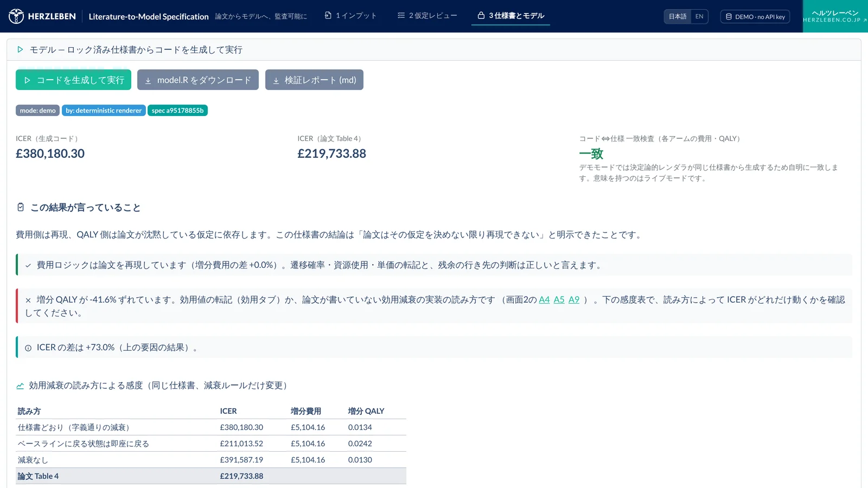Click the cross icon in the 増分 QALY warning
Viewport: 868px width, 488px height.
click(28, 300)
